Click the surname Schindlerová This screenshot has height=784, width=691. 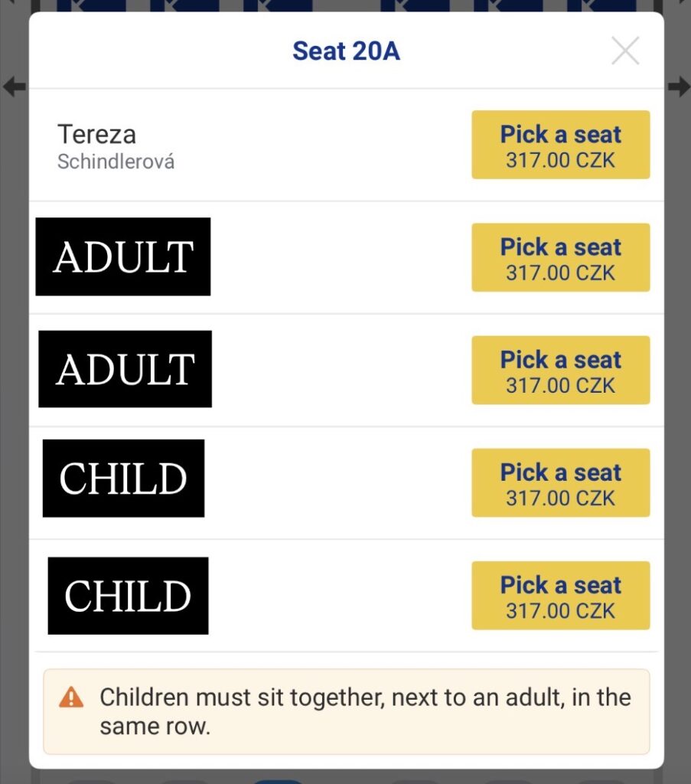point(116,162)
